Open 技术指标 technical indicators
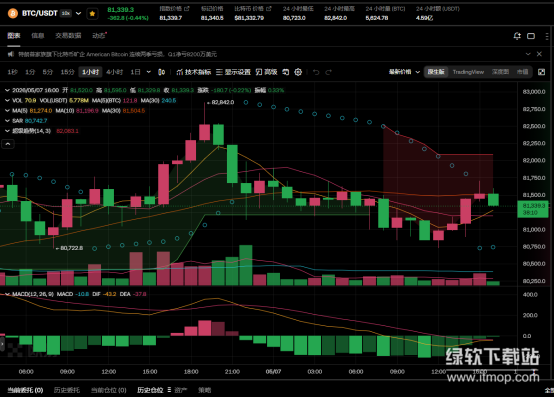The height and width of the screenshot is (397, 554). point(194,72)
